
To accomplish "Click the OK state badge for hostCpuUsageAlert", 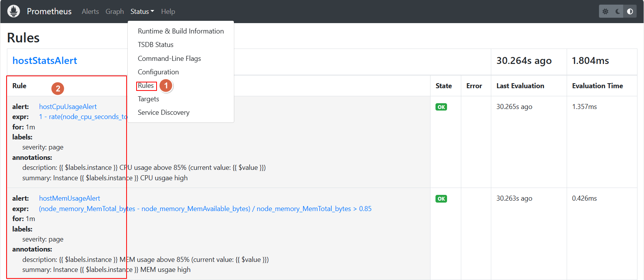I will (441, 107).
